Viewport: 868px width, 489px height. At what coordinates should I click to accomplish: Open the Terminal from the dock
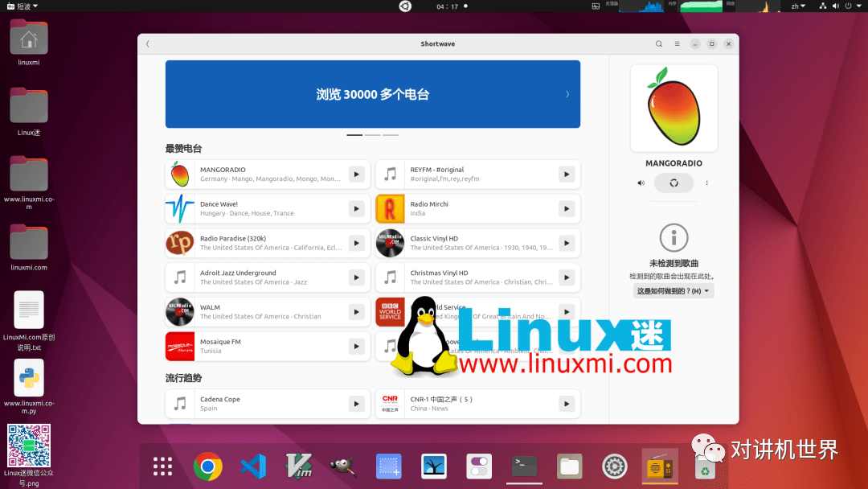tap(524, 466)
